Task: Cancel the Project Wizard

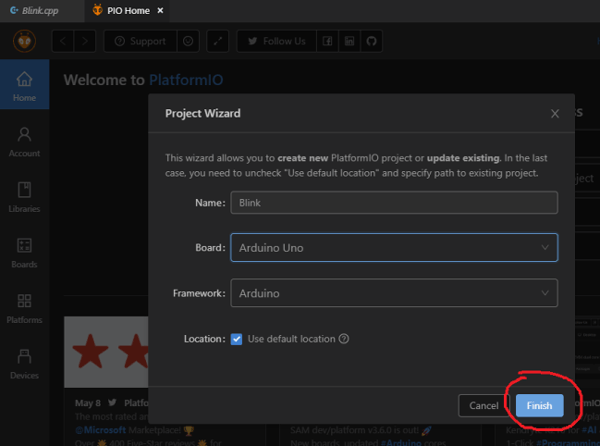Action: point(483,405)
